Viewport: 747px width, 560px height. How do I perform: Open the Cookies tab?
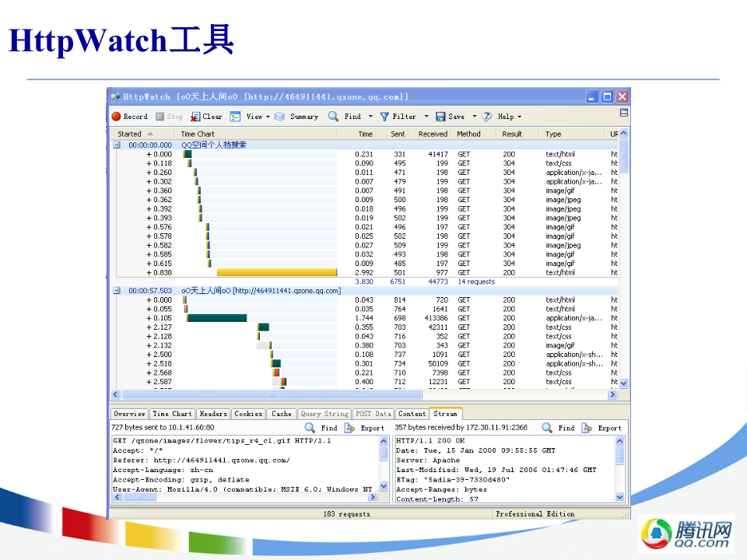pos(248,414)
